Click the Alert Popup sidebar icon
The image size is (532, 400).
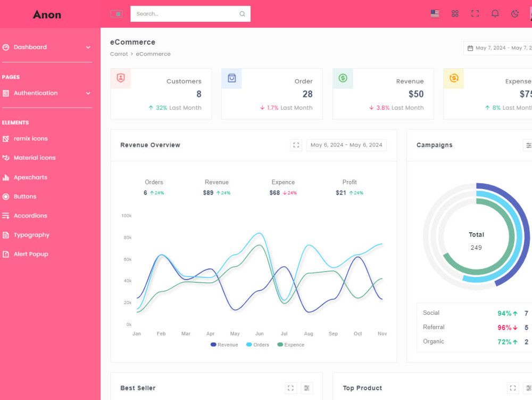click(x=6, y=254)
